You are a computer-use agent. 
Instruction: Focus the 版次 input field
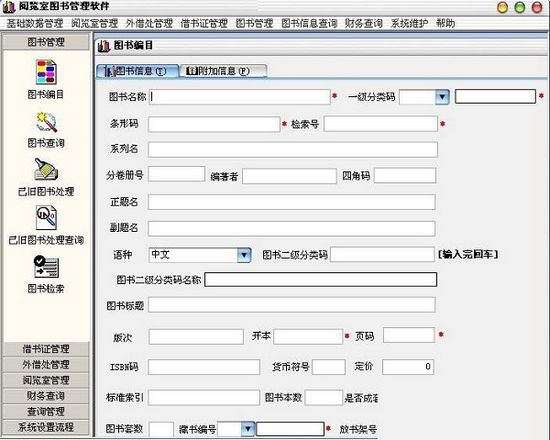(196, 337)
